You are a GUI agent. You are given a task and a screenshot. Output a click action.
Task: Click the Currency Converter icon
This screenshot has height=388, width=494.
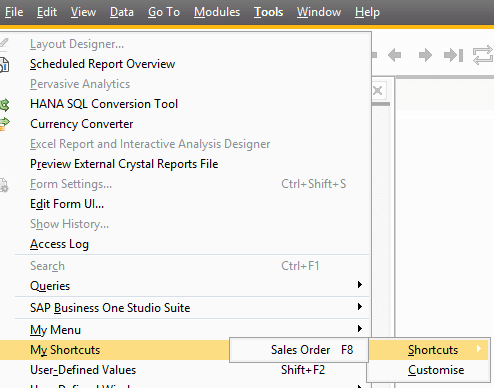pyautogui.click(x=5, y=124)
